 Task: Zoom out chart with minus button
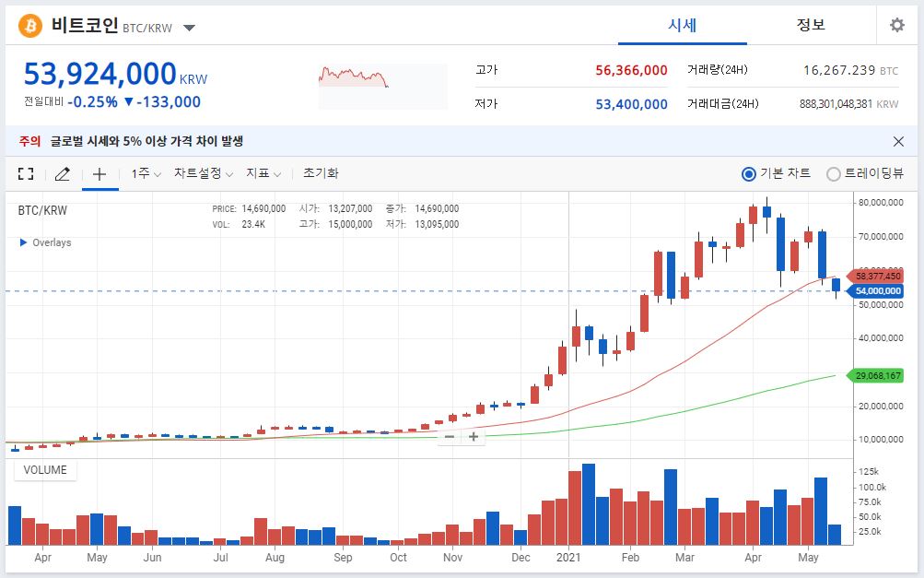449,436
